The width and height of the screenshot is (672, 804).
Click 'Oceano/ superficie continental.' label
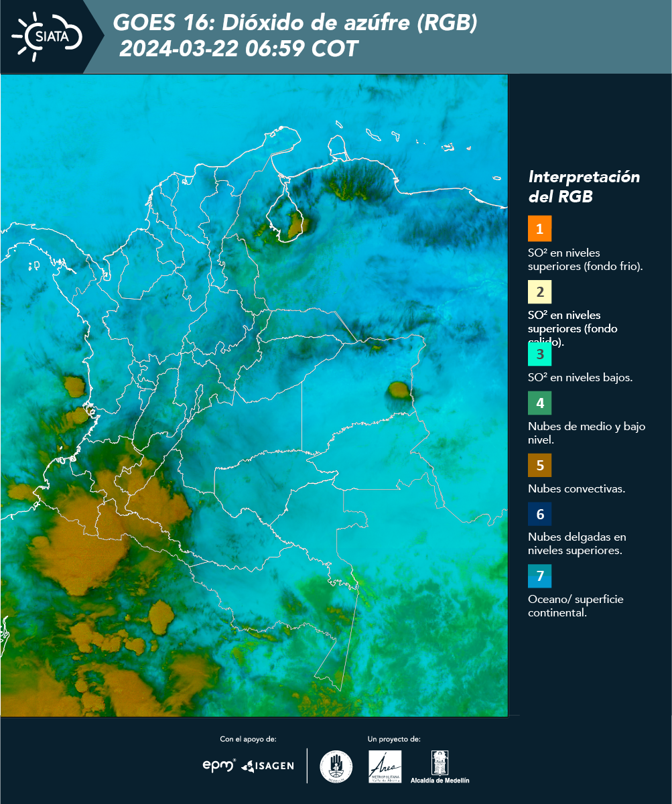576,606
